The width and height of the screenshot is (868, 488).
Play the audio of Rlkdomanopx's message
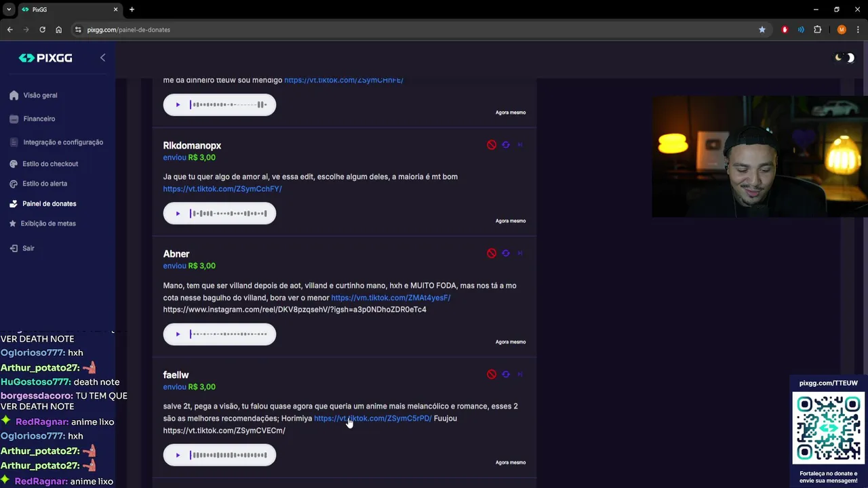tap(178, 213)
